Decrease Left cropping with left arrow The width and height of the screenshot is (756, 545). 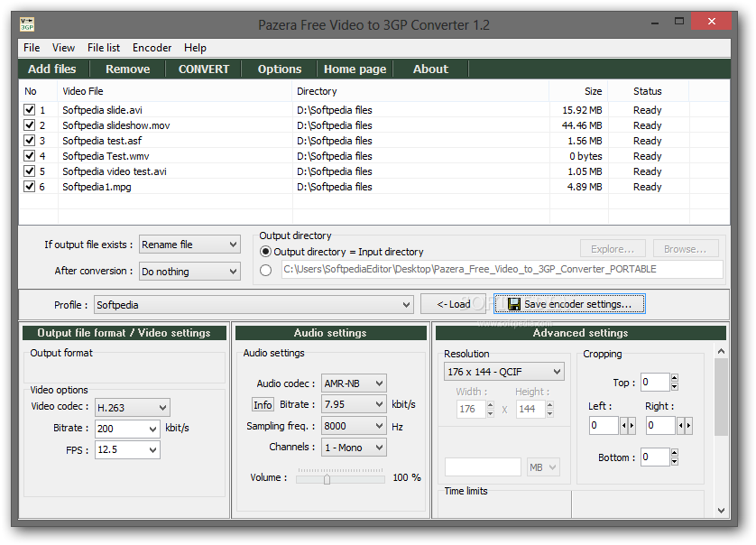[x=623, y=425]
